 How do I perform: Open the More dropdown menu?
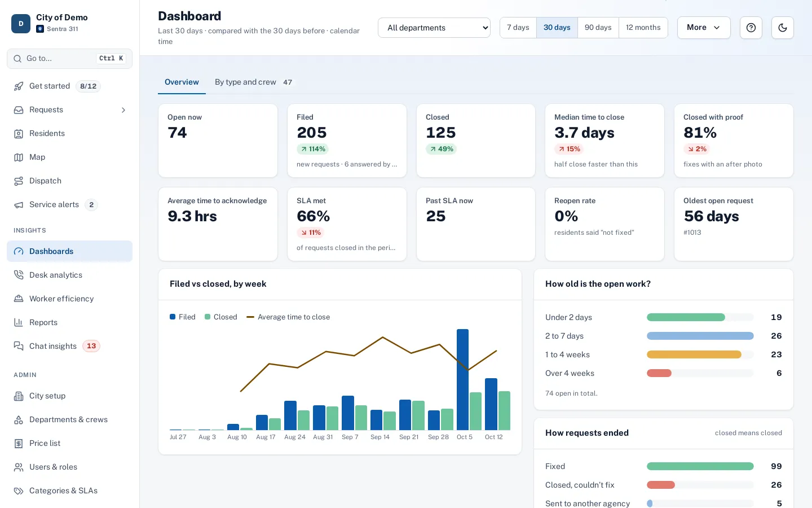(704, 28)
